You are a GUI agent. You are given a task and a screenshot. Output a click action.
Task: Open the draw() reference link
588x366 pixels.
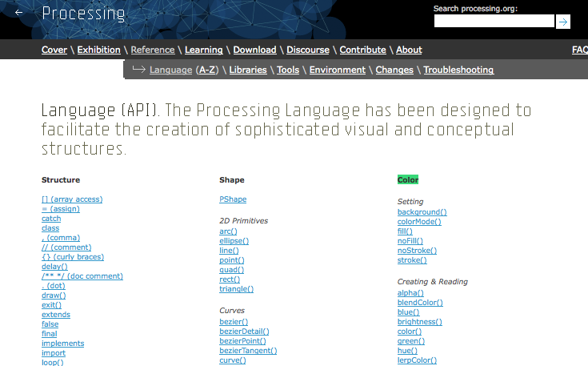(x=54, y=296)
